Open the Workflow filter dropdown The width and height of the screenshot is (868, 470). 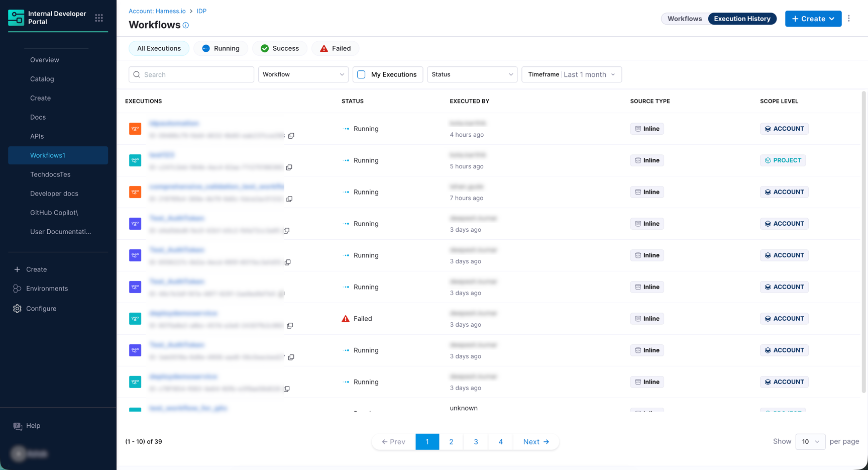point(303,74)
